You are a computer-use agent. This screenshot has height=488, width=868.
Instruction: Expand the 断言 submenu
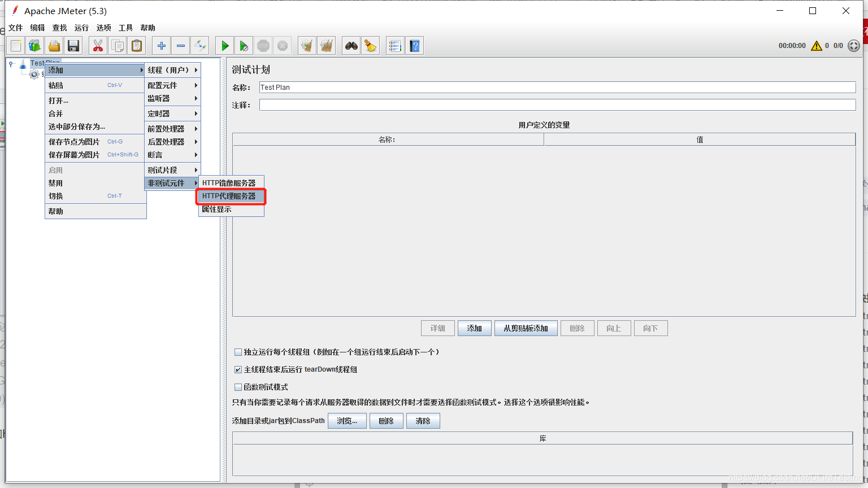click(172, 155)
